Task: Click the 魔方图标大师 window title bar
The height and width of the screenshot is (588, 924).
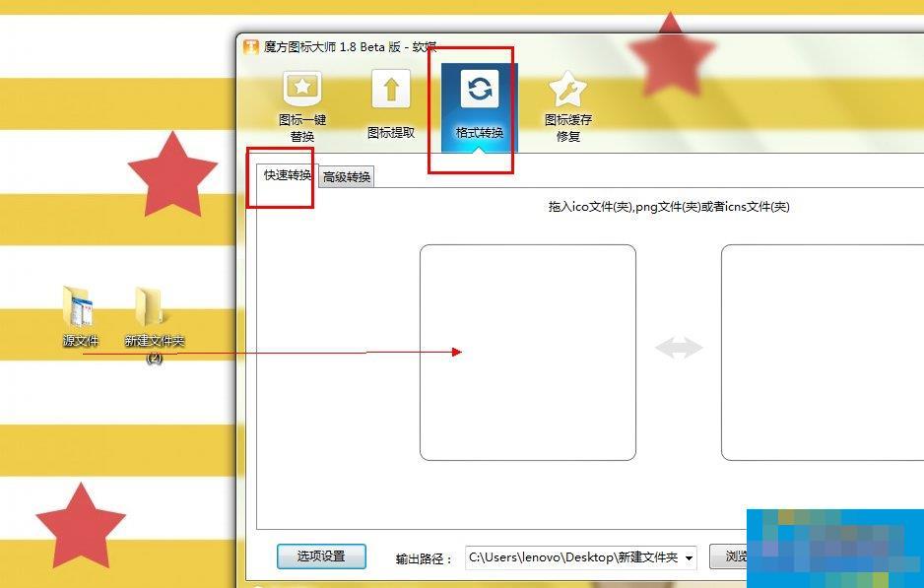Action: tap(394, 45)
